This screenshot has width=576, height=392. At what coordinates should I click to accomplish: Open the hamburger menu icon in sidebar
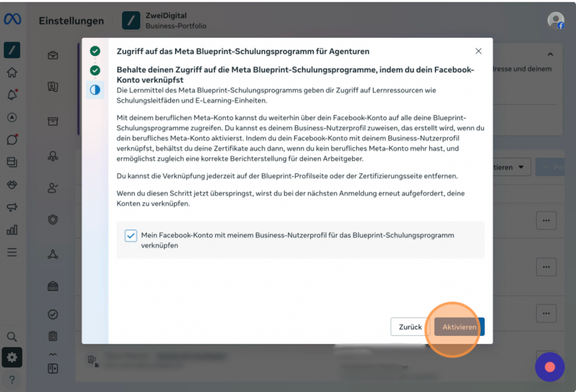[12, 252]
